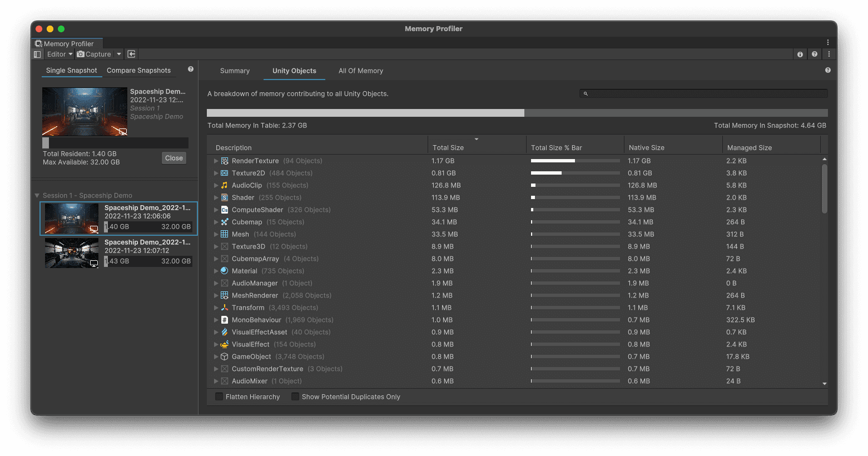Screen dimensions: 868x456
Task: Expand the AudioClip row
Action: pyautogui.click(x=216, y=185)
